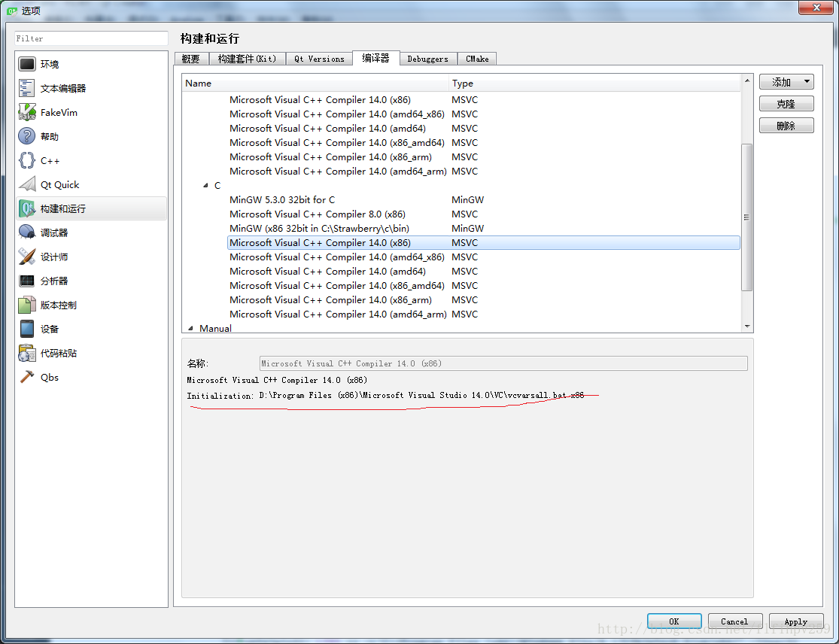Select the FakeVim category icon

tap(27, 112)
